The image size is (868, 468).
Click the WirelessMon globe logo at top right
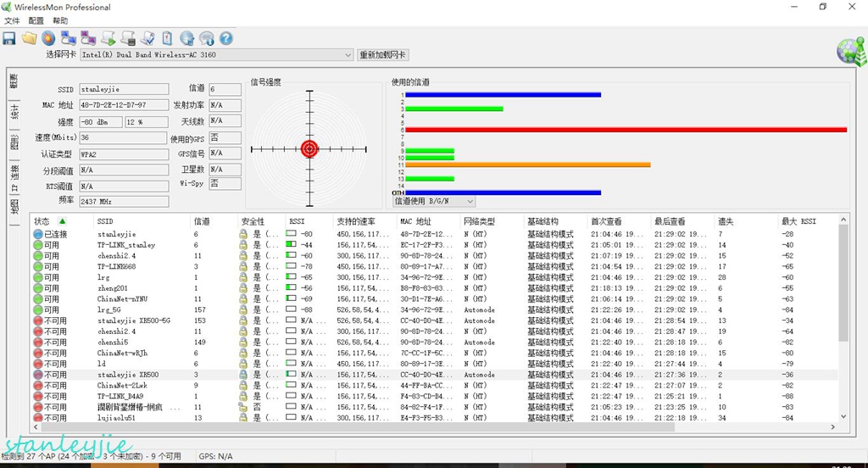click(851, 52)
